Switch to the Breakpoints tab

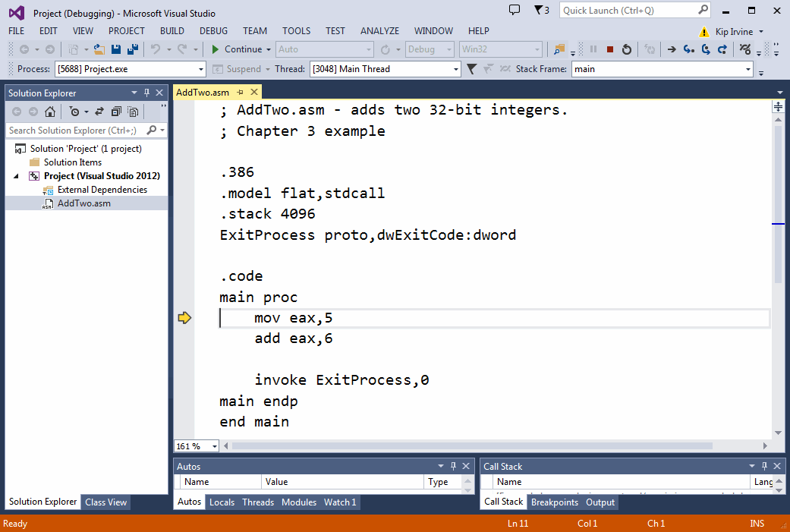554,502
